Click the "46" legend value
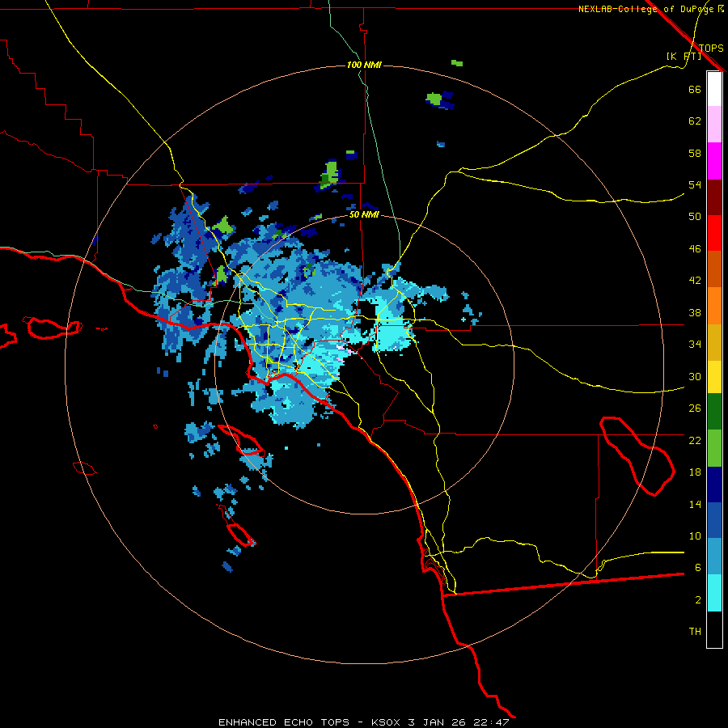The image size is (728, 728). pyautogui.click(x=695, y=249)
